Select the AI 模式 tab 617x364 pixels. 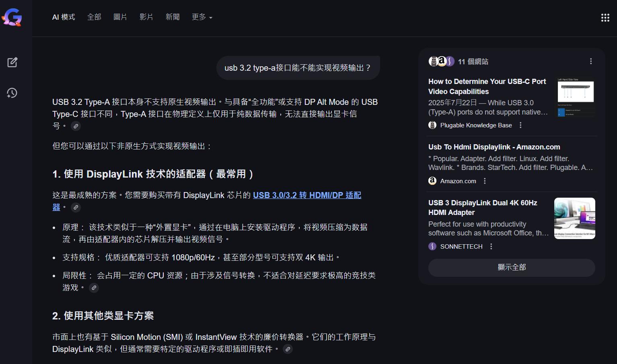pos(64,17)
